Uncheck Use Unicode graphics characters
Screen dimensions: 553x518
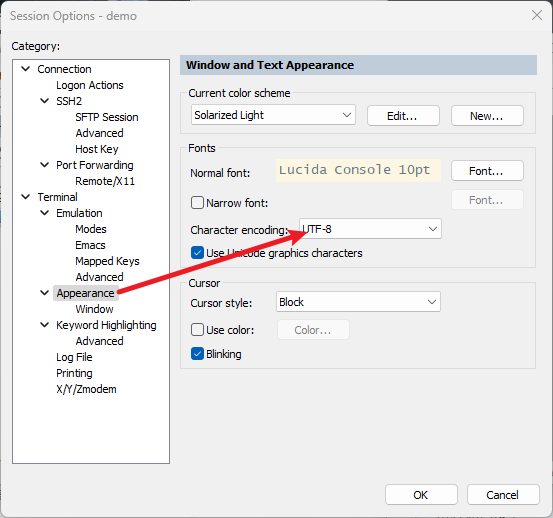coord(197,253)
